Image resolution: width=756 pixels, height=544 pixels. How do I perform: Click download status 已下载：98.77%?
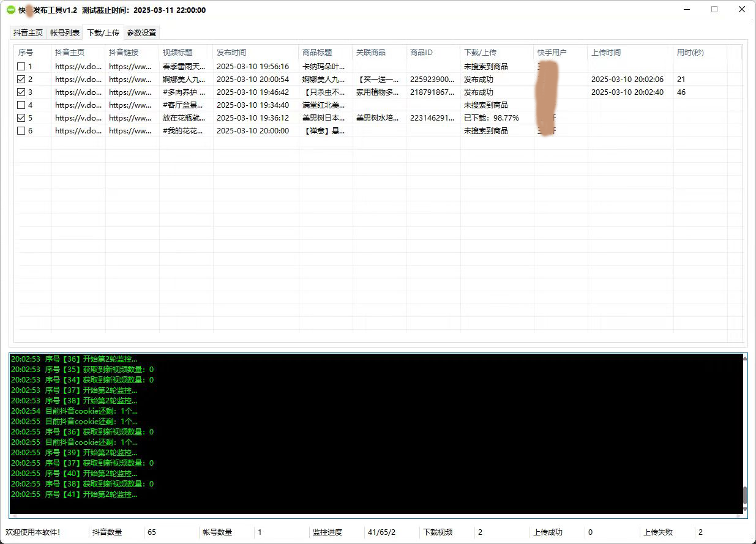click(492, 117)
